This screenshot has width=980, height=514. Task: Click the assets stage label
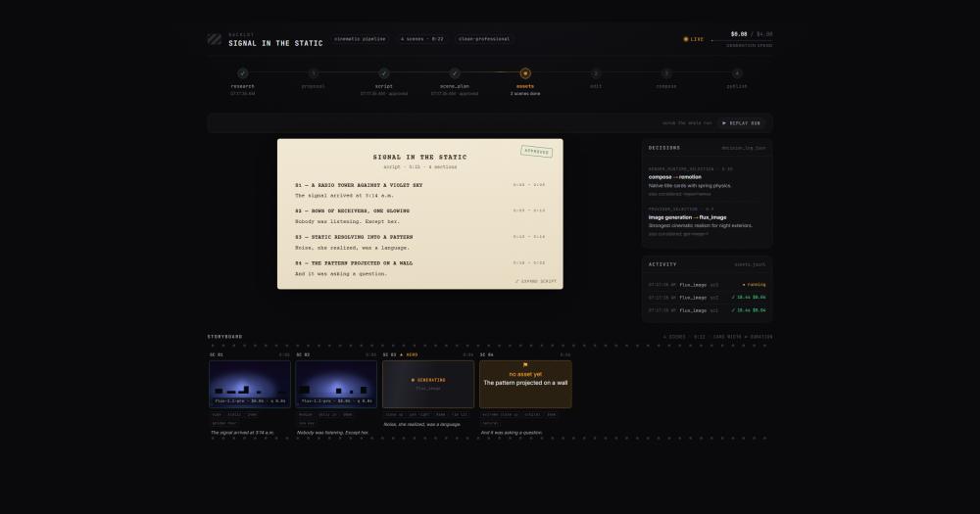point(525,86)
